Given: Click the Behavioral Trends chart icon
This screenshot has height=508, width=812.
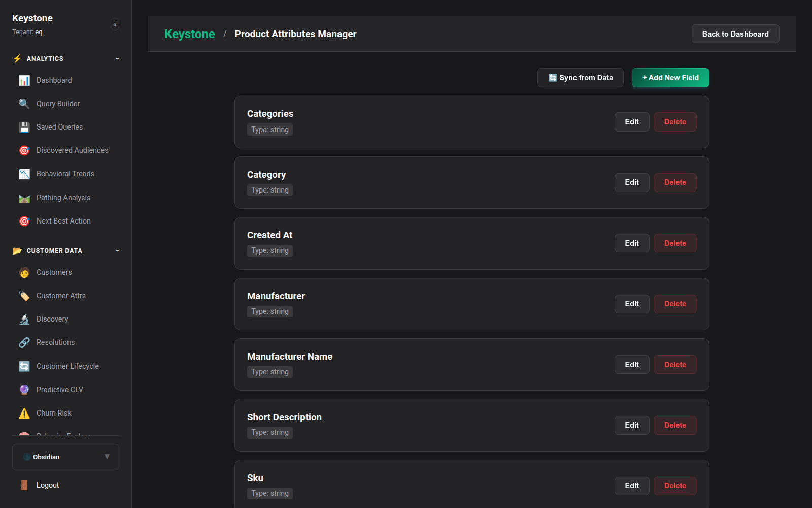Looking at the screenshot, I should (24, 174).
